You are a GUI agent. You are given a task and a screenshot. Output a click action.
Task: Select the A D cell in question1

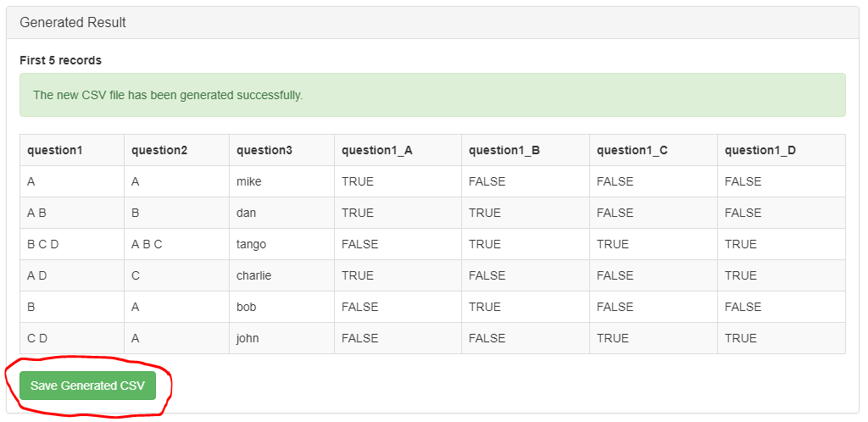point(37,275)
